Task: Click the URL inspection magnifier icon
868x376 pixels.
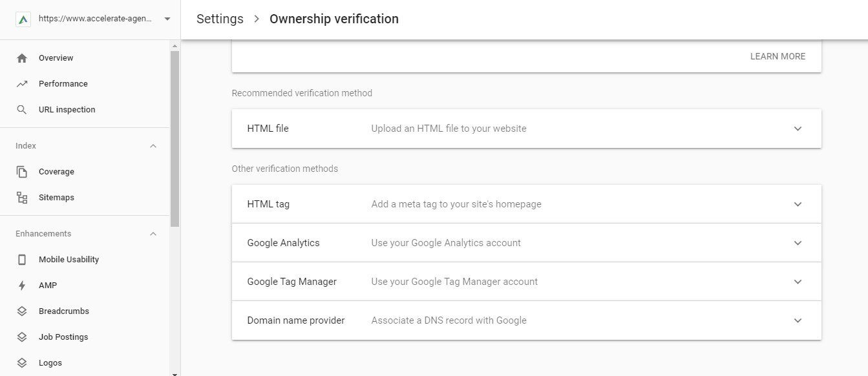Action: (x=22, y=110)
